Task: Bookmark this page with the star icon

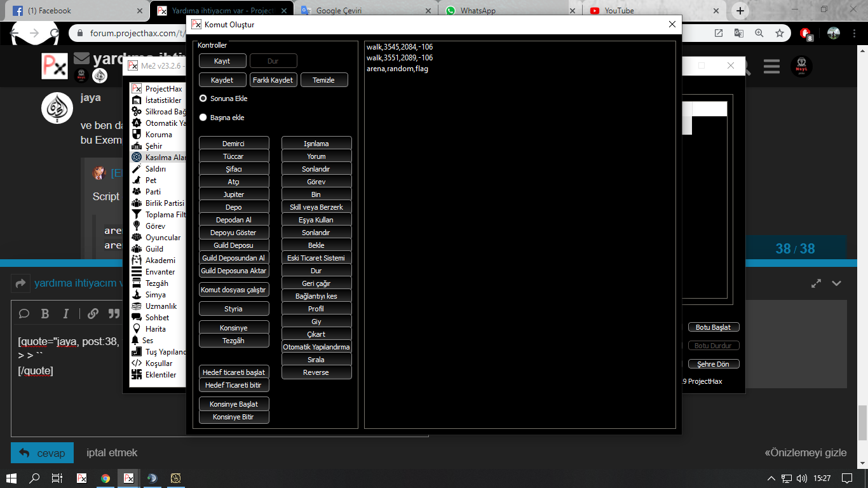Action: tap(780, 33)
